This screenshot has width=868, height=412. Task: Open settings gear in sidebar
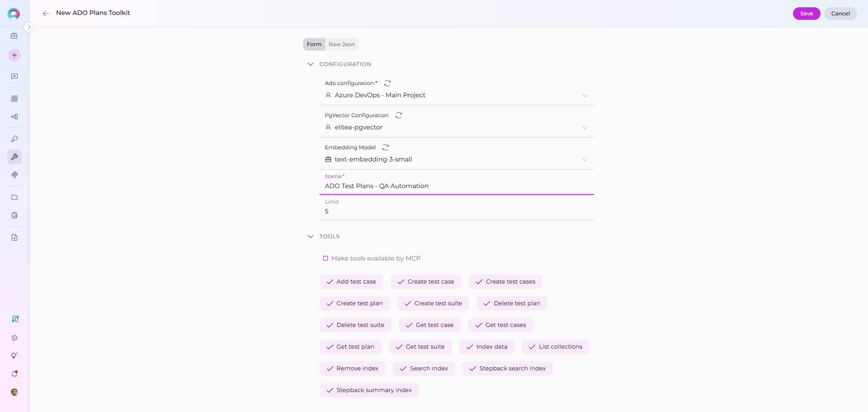point(14,338)
